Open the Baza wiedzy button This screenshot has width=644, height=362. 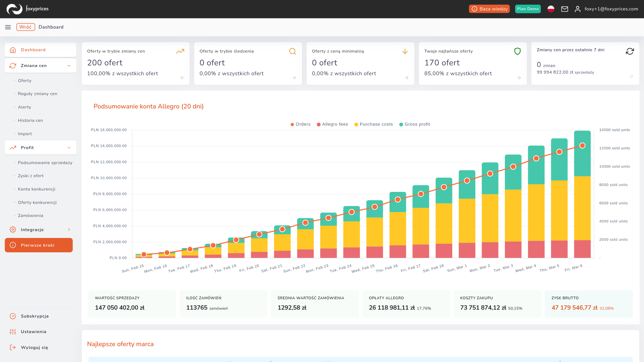tap(489, 9)
